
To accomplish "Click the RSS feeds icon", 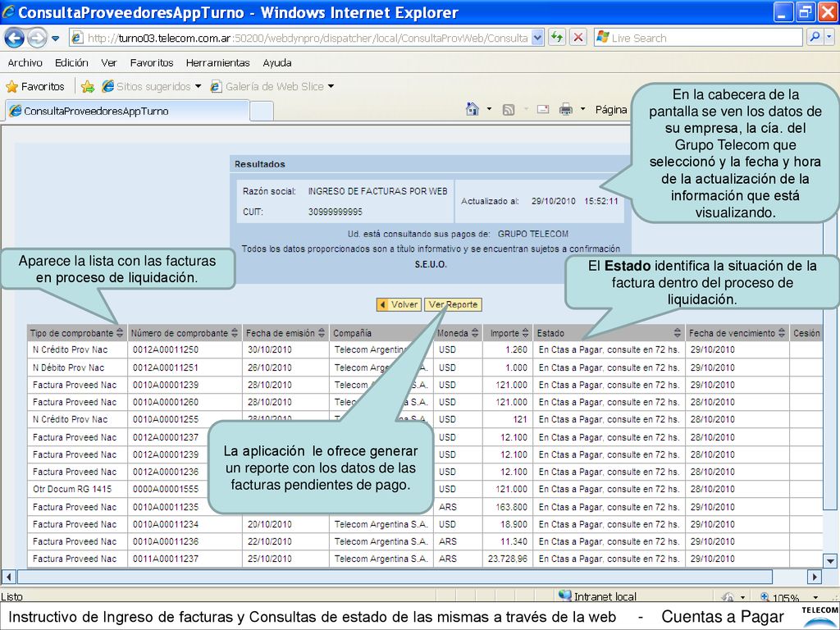I will (x=509, y=110).
